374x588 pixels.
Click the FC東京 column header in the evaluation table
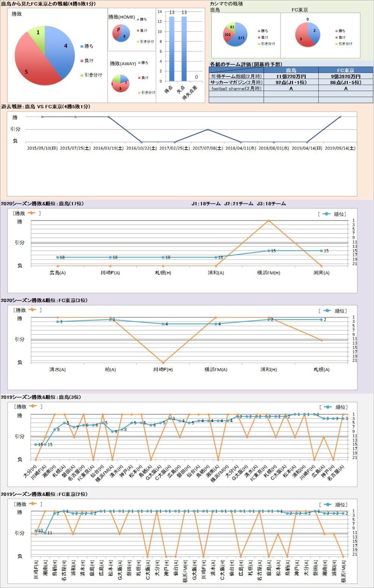coord(346,70)
